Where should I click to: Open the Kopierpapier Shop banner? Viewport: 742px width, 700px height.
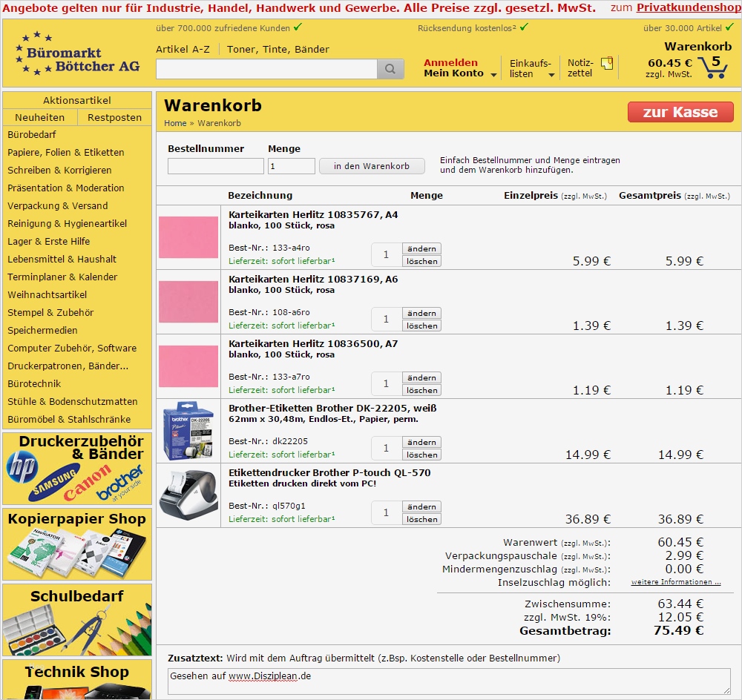(77, 544)
